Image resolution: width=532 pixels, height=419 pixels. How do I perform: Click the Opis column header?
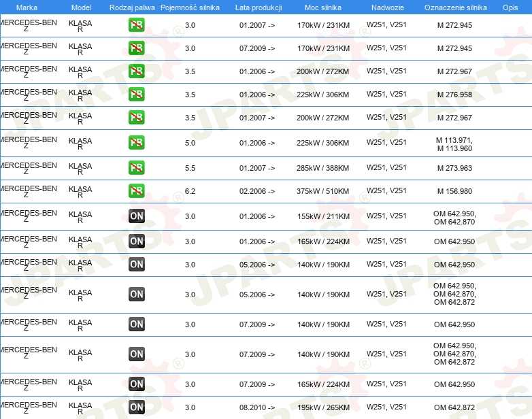click(x=510, y=7)
